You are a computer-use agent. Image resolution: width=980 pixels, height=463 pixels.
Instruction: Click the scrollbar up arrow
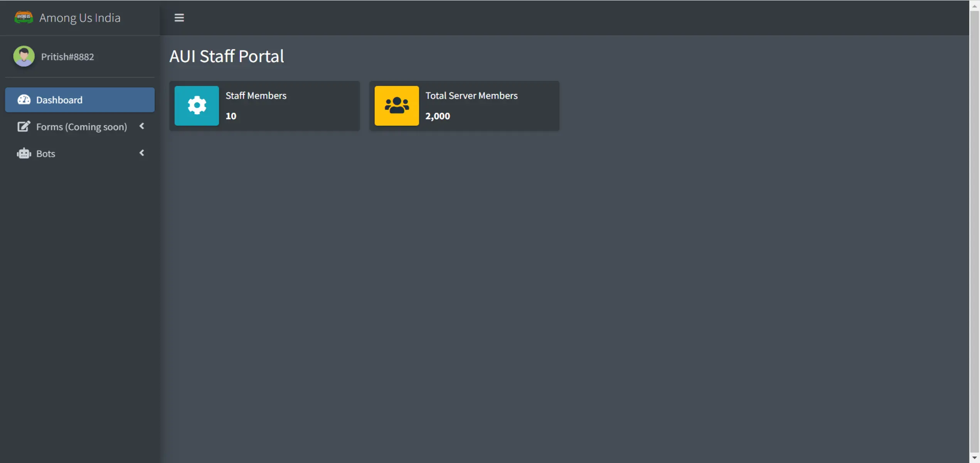(974, 6)
